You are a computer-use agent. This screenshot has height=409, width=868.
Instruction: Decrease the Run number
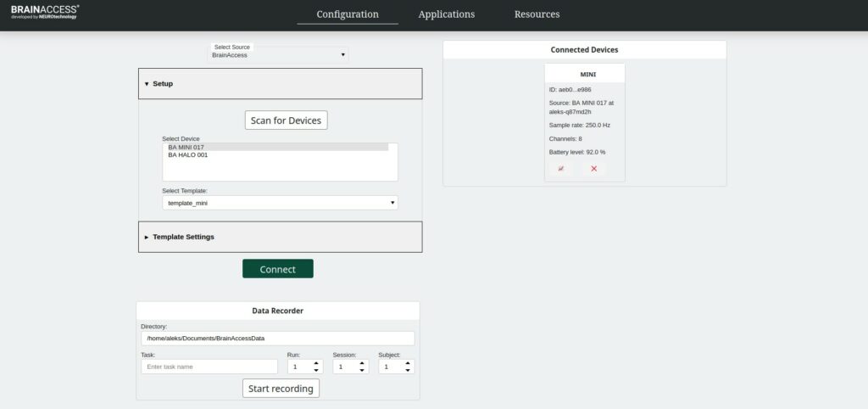click(x=316, y=370)
